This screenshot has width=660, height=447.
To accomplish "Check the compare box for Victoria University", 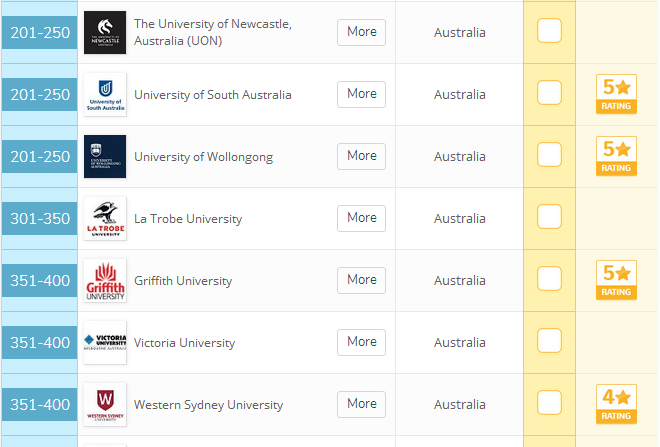I will 549,341.
